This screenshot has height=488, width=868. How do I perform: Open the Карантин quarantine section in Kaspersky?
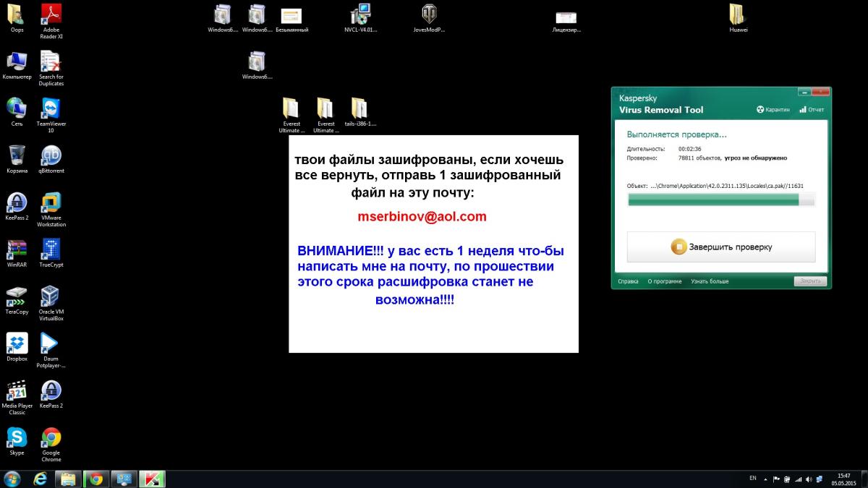coord(773,110)
